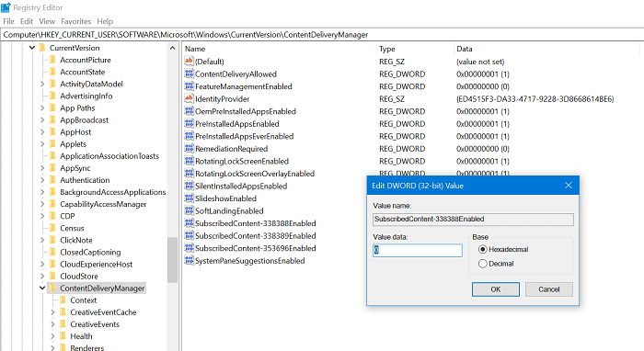Click the IdentityProvider GUID data value
Screen dimensions: 644x351
pos(535,99)
